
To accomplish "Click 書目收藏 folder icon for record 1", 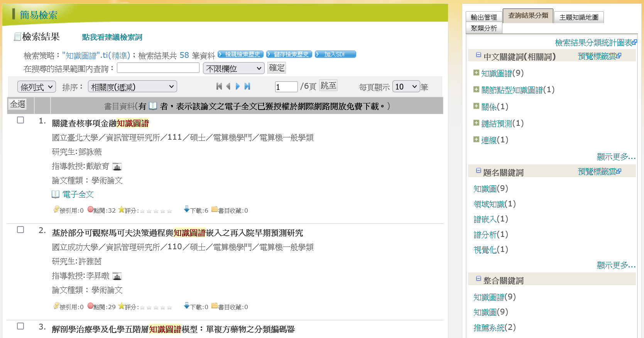I will pyautogui.click(x=215, y=210).
